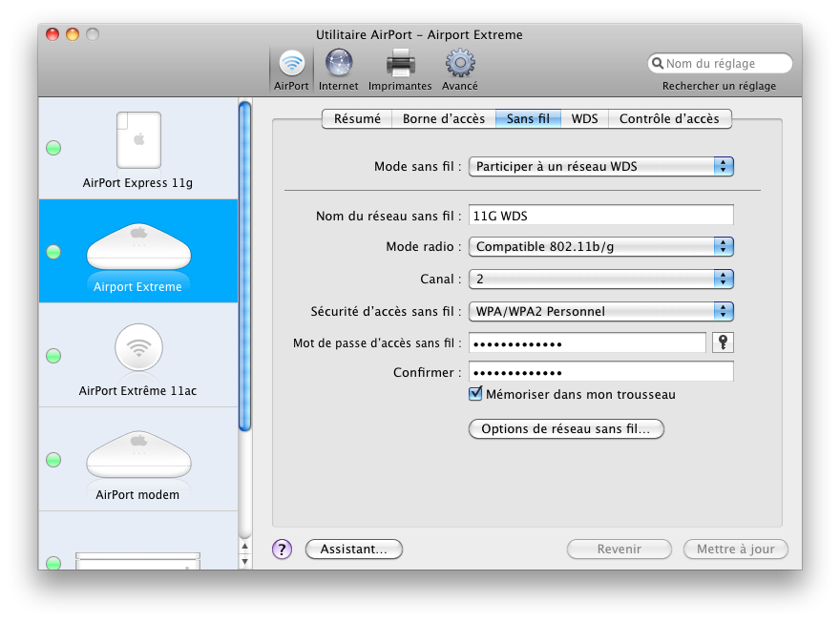This screenshot has height=622, width=840.
Task: Click green status dot for AirPort Express 11g
Action: (x=53, y=148)
